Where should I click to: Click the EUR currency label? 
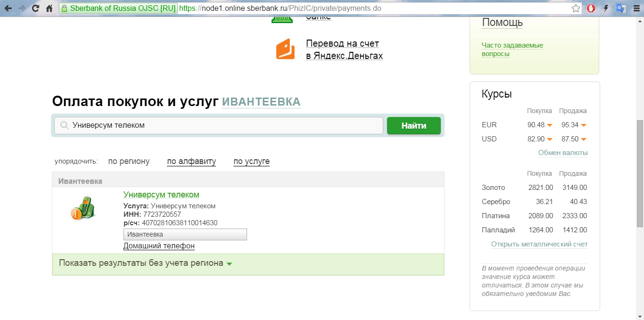coord(489,125)
